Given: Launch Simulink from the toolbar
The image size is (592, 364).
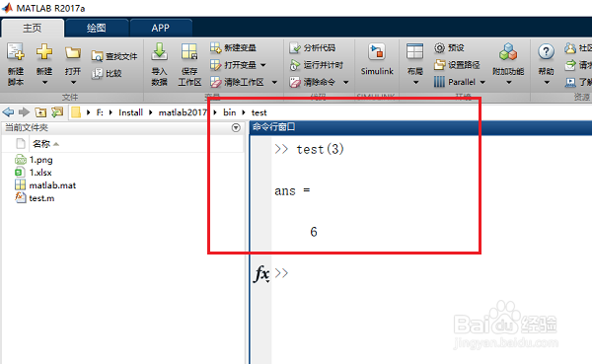Looking at the screenshot, I should (377, 59).
